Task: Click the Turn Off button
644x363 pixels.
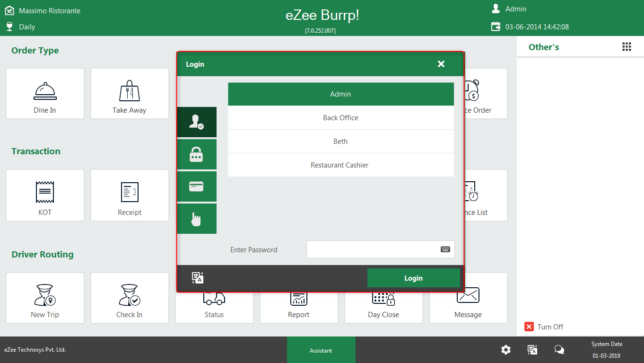Action: pyautogui.click(x=544, y=327)
